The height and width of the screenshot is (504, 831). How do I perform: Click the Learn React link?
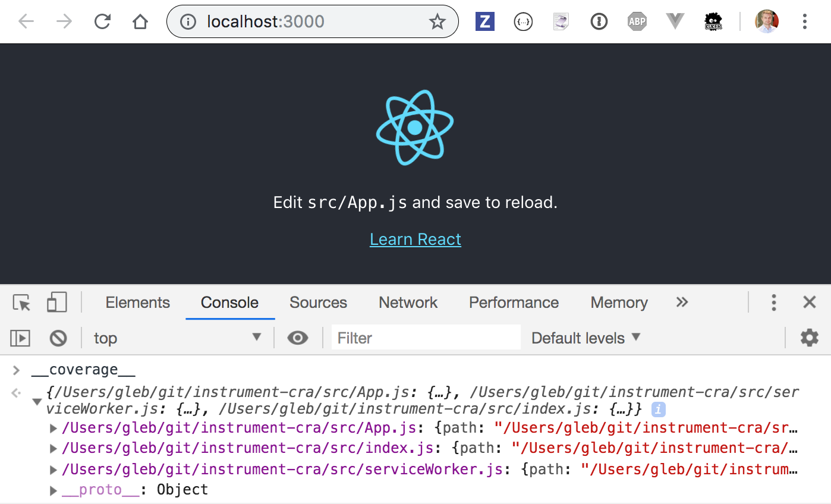pos(415,239)
